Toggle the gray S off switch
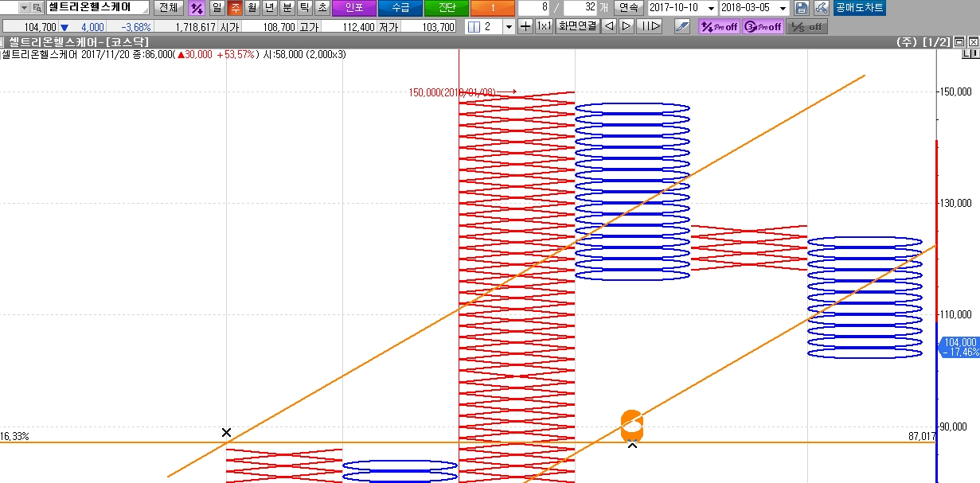 (x=806, y=26)
